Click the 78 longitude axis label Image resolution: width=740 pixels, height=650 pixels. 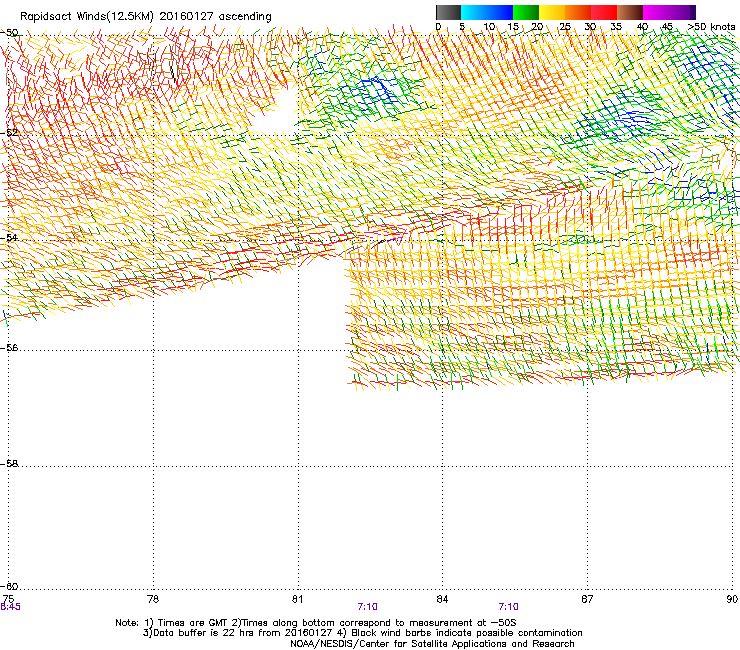click(x=153, y=599)
